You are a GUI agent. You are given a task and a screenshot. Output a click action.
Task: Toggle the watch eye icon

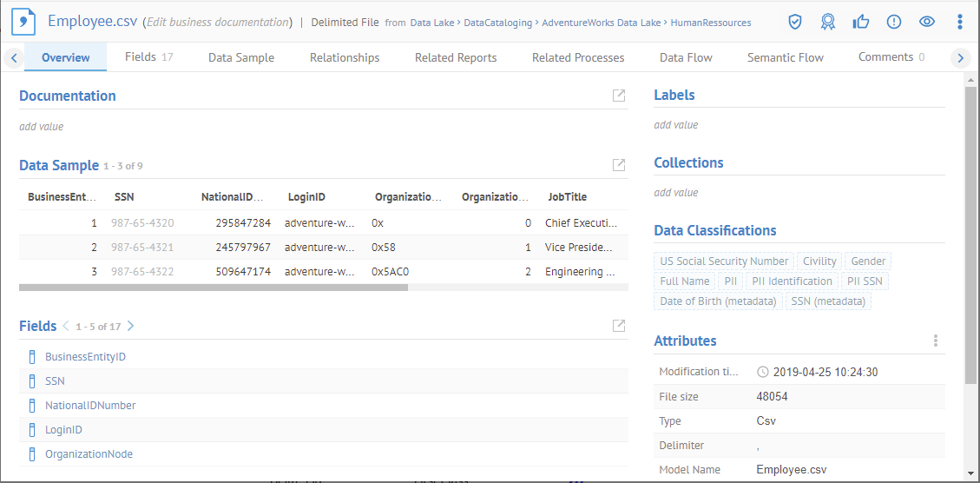(927, 22)
